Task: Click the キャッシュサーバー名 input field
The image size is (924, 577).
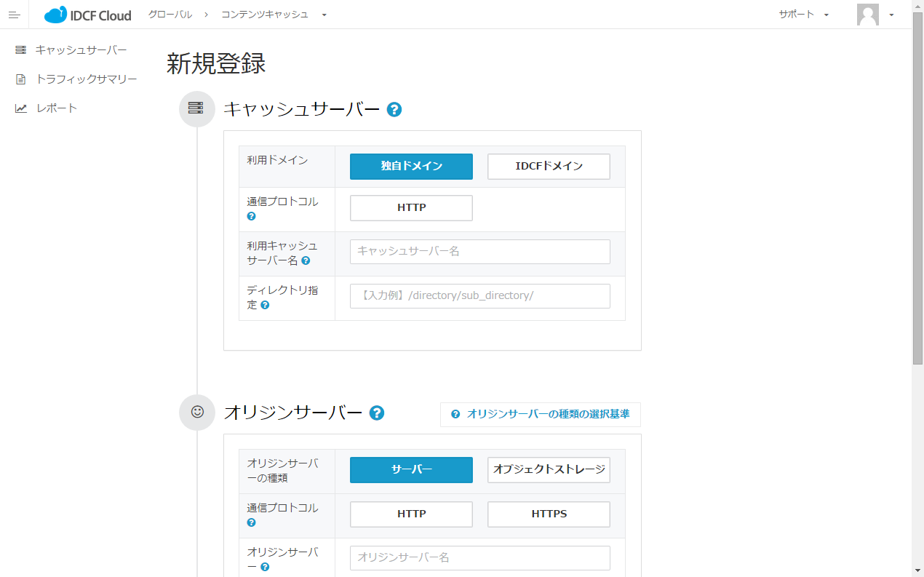Action: pos(479,252)
